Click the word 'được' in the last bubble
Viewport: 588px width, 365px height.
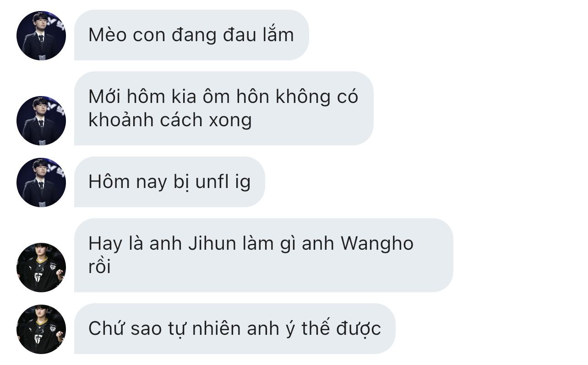point(358,329)
